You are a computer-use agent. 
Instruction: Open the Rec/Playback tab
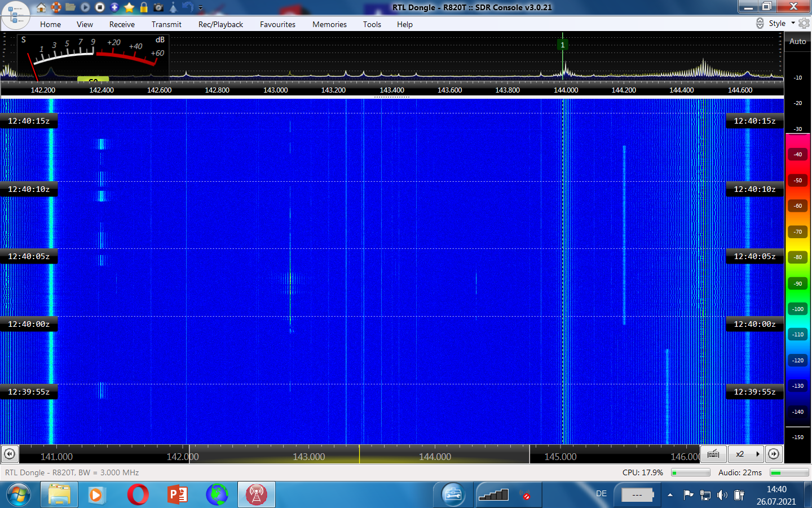pyautogui.click(x=220, y=24)
